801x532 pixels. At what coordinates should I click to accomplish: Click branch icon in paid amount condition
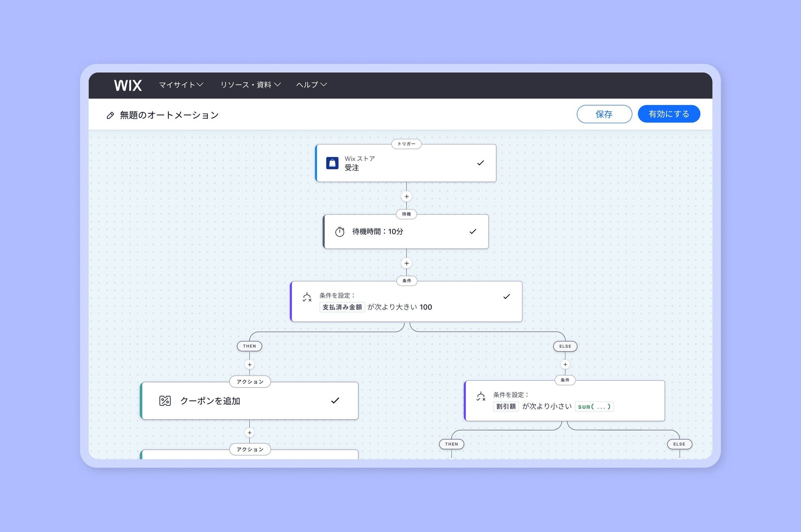tap(307, 297)
